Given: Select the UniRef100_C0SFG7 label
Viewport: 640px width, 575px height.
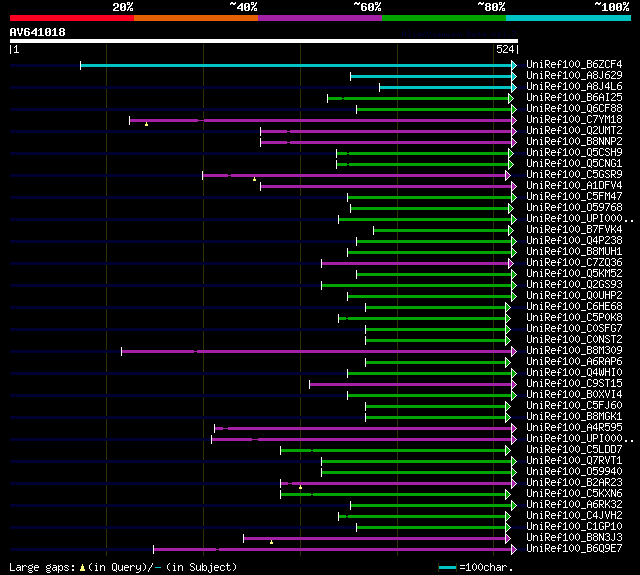Looking at the screenshot, I should 574,329.
